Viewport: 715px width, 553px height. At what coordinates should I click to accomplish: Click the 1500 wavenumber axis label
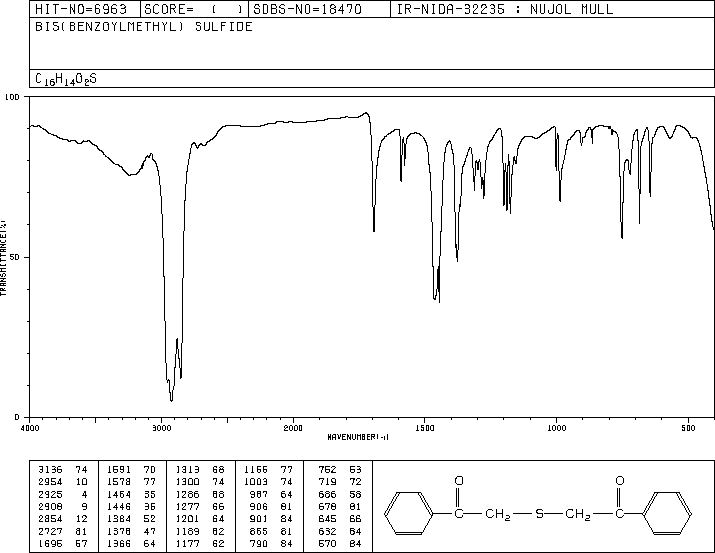(425, 428)
